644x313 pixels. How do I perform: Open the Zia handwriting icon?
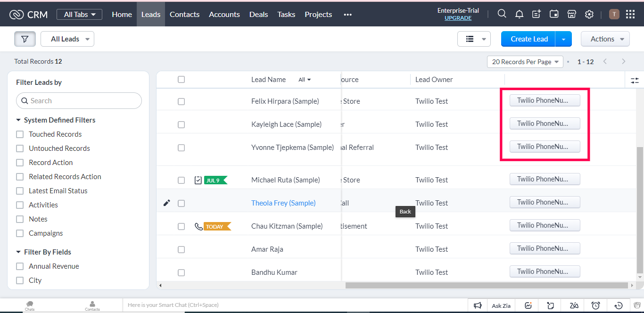pyautogui.click(x=574, y=305)
